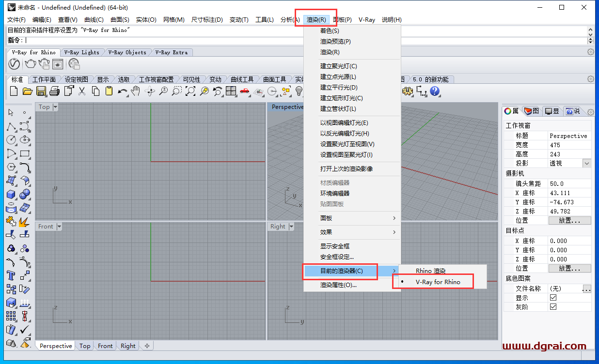Toggle the 显示 checkbox under 底色图案

pyautogui.click(x=553, y=297)
